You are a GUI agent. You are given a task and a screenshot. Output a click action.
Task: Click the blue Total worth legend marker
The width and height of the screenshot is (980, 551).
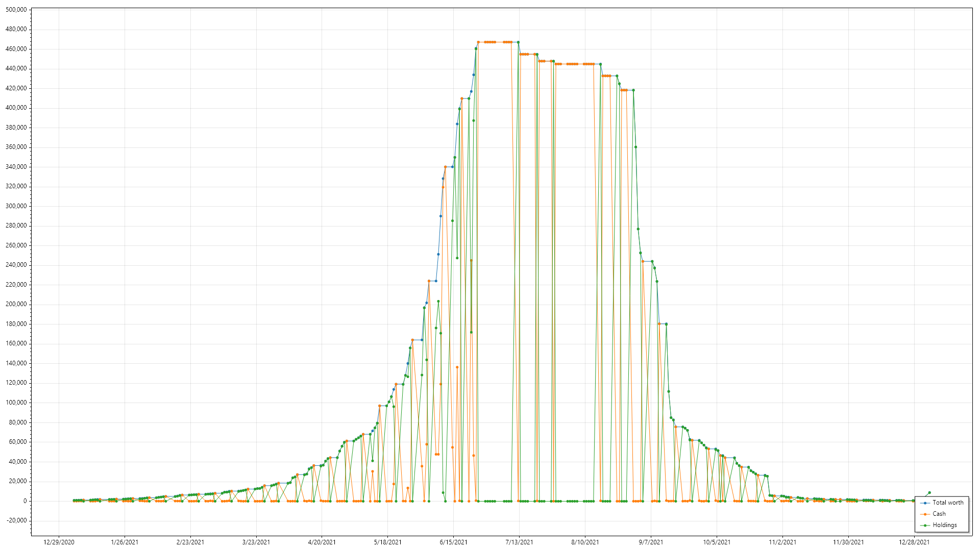pos(925,503)
